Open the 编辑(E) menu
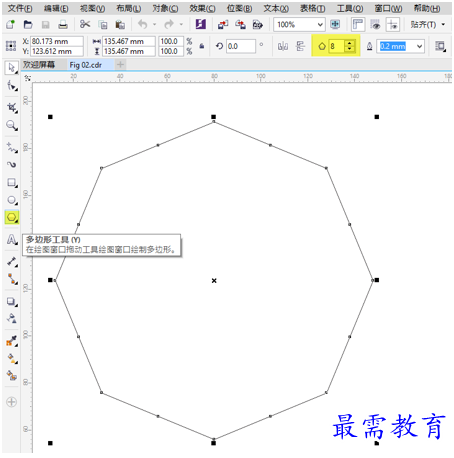Image resolution: width=454 pixels, height=458 pixels. point(56,8)
